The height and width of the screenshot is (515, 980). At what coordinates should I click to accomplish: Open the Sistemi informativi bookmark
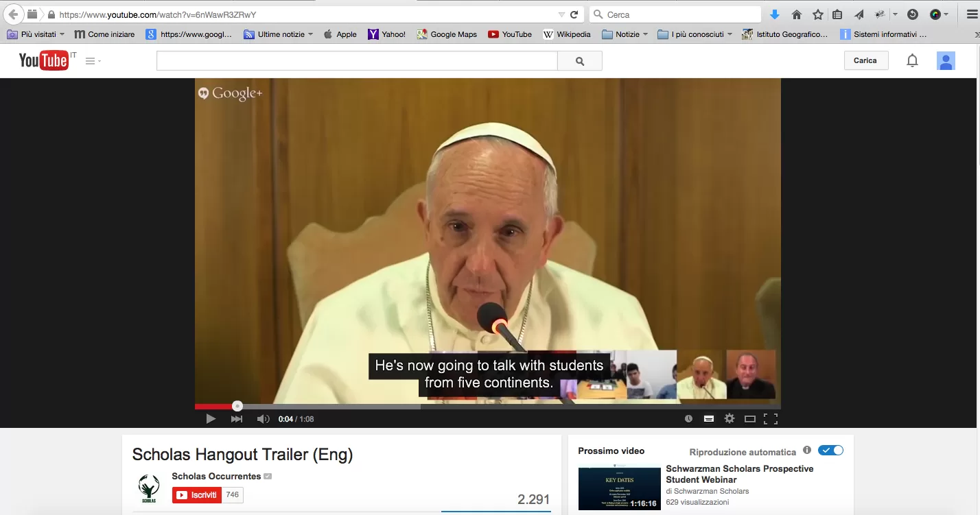(884, 34)
